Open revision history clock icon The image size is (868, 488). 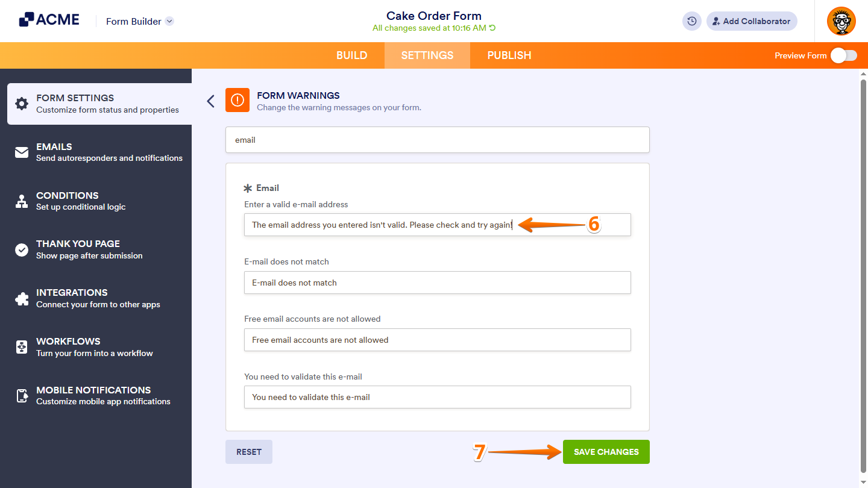(691, 21)
